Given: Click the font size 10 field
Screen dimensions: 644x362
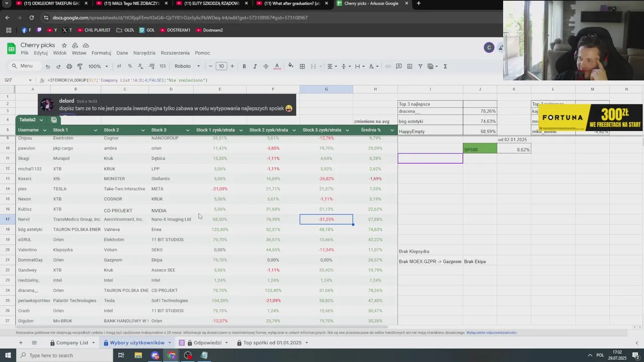Looking at the screenshot, I should point(221,66).
